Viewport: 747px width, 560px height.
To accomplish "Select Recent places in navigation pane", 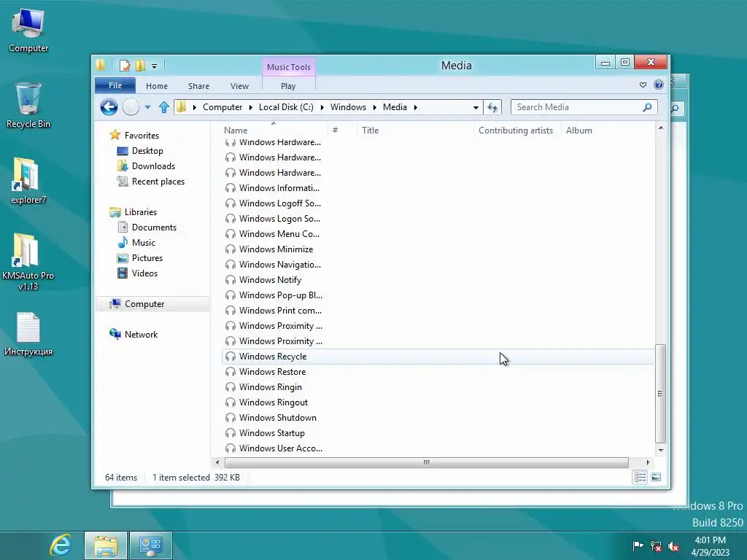I will 158,182.
